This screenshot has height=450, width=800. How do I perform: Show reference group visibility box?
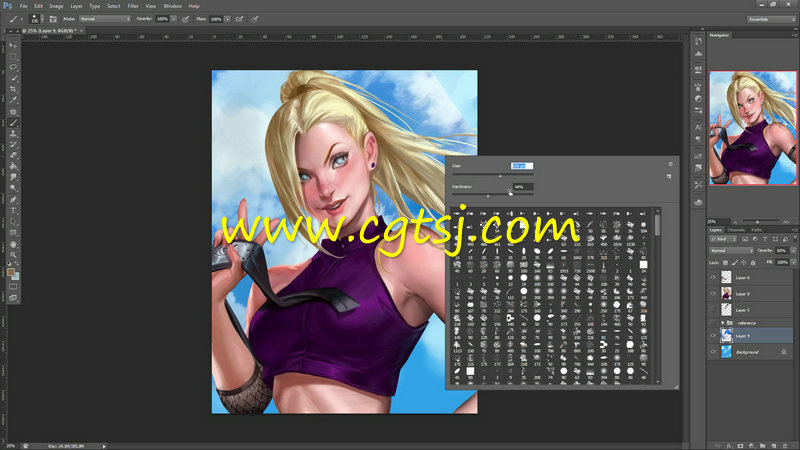[x=713, y=323]
